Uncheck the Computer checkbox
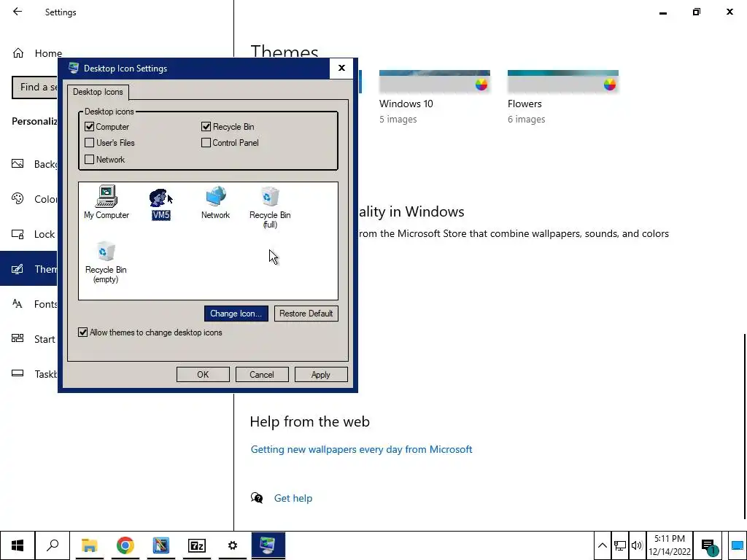 click(x=89, y=127)
